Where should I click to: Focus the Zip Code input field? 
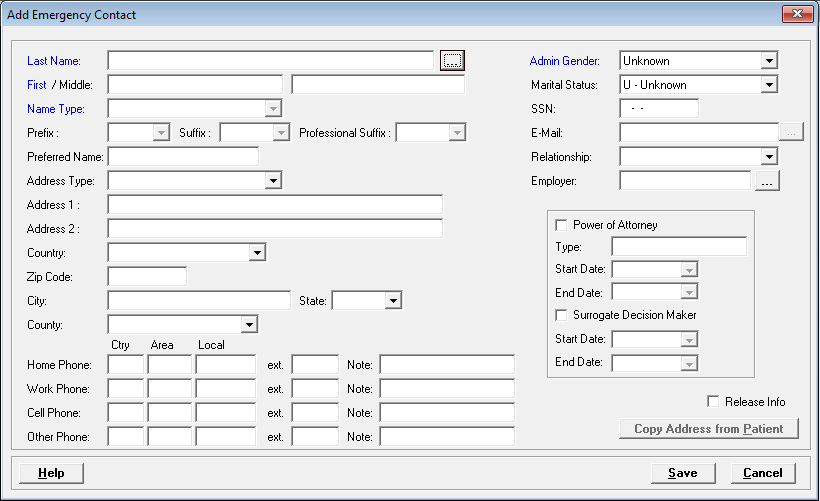(x=147, y=276)
